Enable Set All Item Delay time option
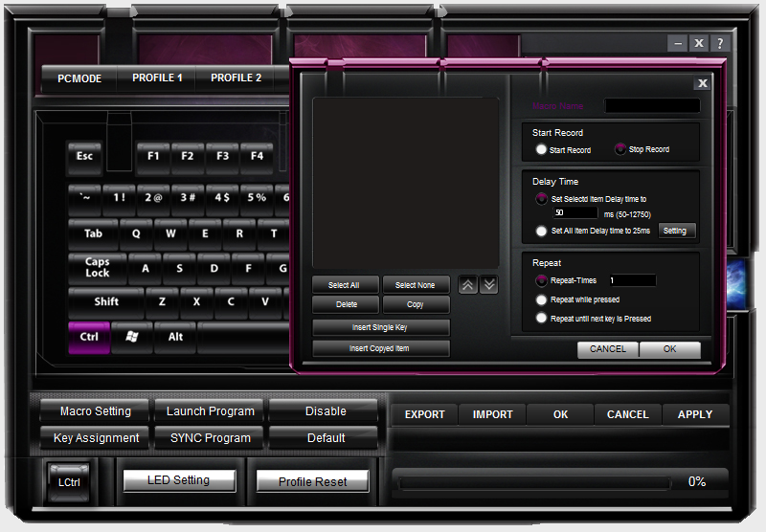This screenshot has width=766, height=532. (x=542, y=231)
